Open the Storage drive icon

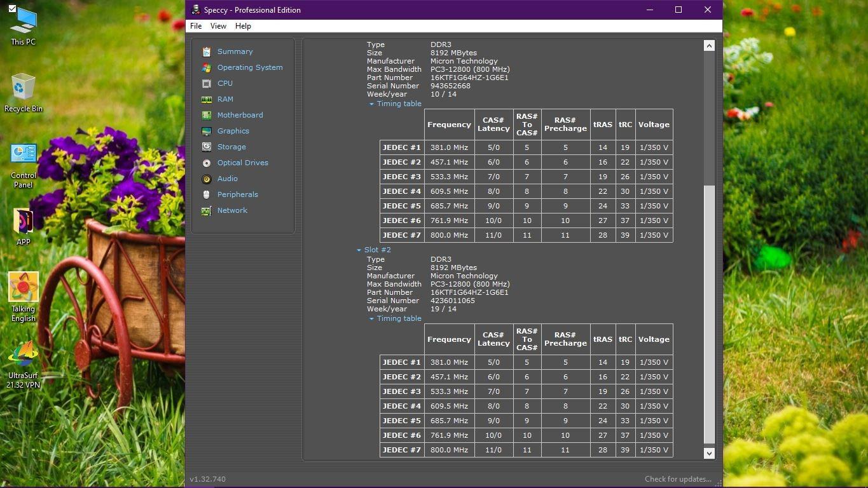206,147
